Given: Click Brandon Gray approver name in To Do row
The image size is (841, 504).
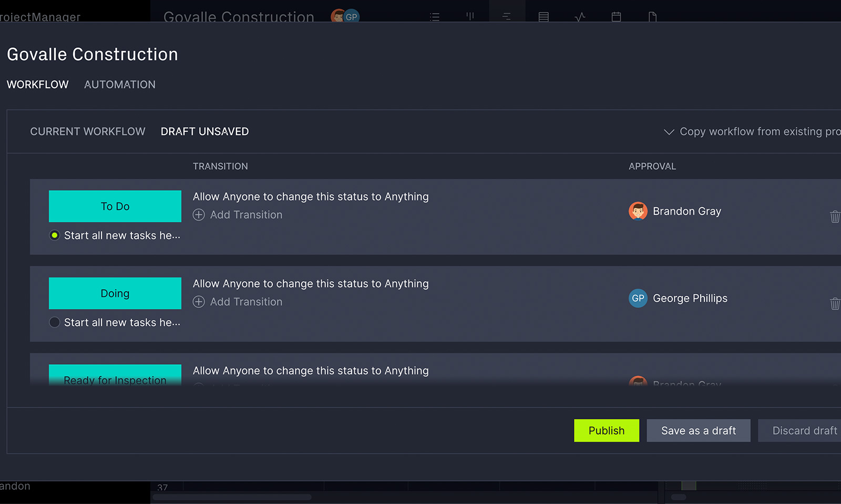Looking at the screenshot, I should click(x=687, y=211).
